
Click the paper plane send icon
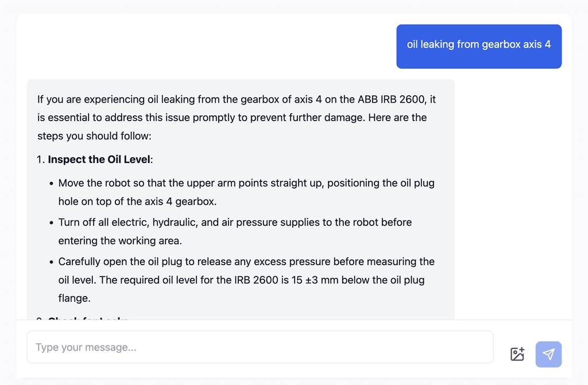click(548, 354)
